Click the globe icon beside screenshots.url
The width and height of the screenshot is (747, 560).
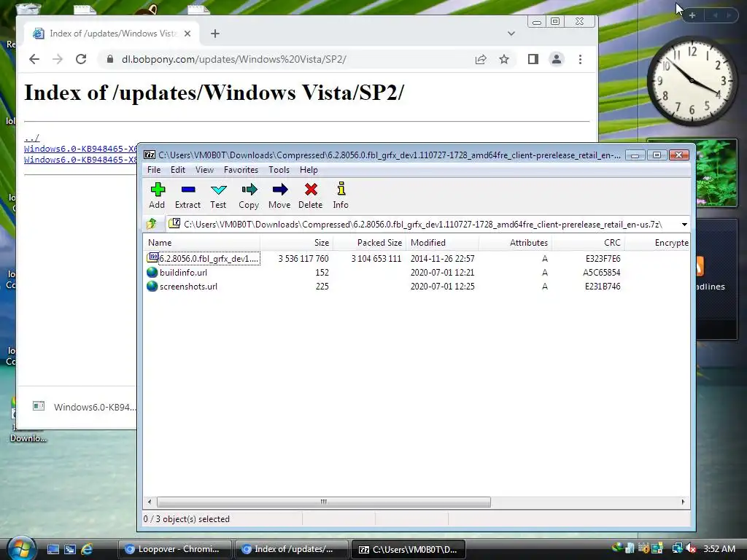[x=152, y=286]
